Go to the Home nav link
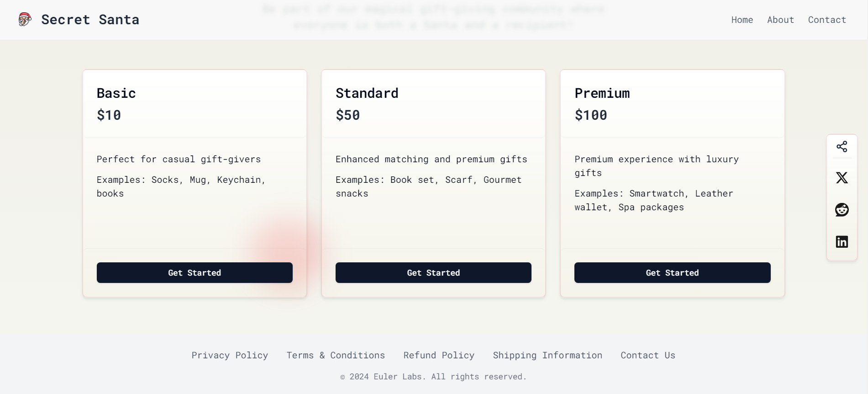Viewport: 868px width, 394px height. (x=742, y=20)
